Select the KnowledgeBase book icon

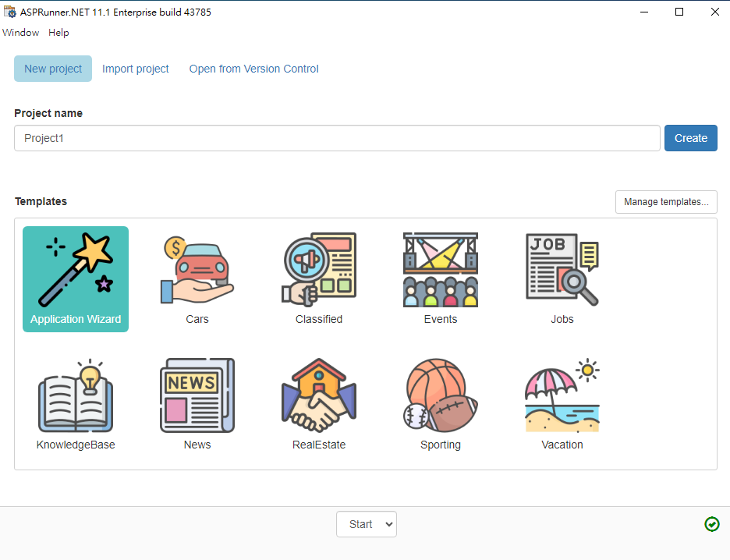(x=76, y=396)
